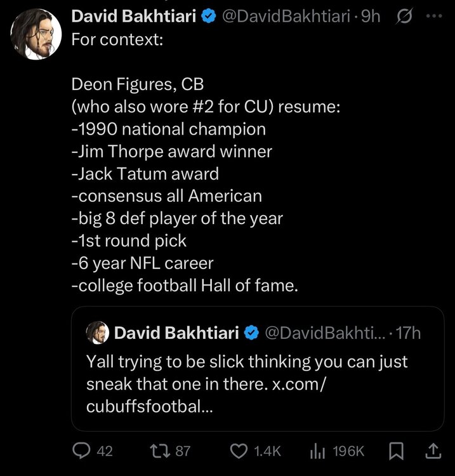The width and height of the screenshot is (455, 476).
Task: Click the 17h quoted post timestamp
Action: [x=408, y=333]
